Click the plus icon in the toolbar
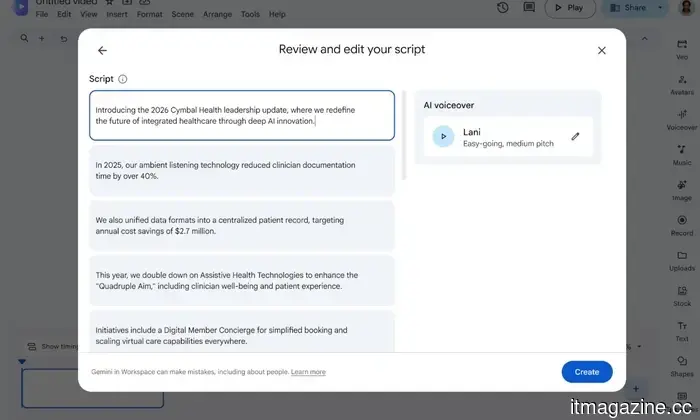The image size is (700, 420). pos(42,39)
